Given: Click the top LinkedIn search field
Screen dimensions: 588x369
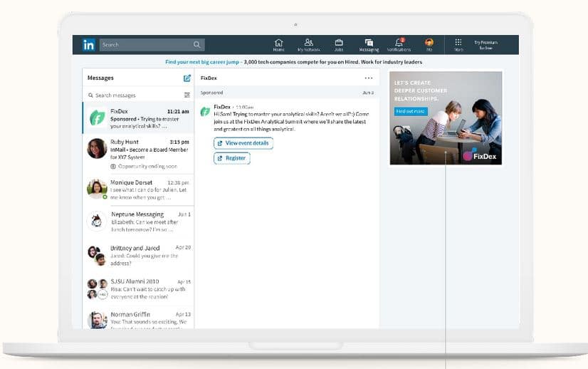Looking at the screenshot, I should coord(152,45).
